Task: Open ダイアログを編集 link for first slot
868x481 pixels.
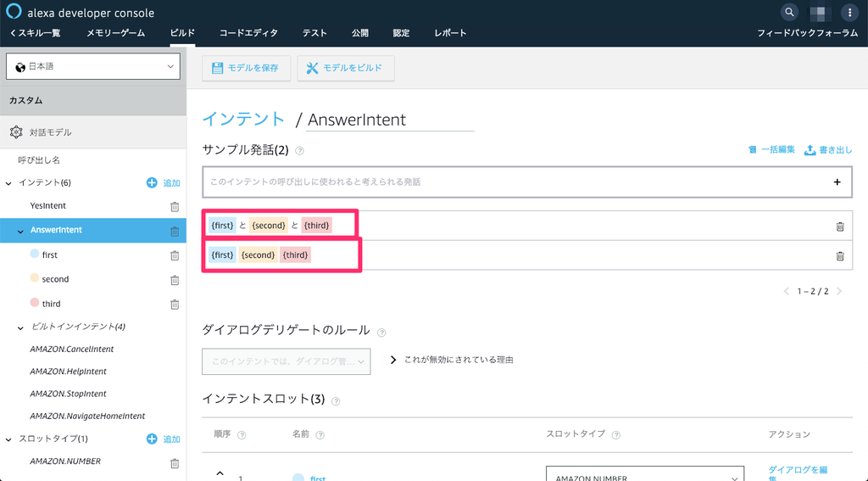Action: 798,473
